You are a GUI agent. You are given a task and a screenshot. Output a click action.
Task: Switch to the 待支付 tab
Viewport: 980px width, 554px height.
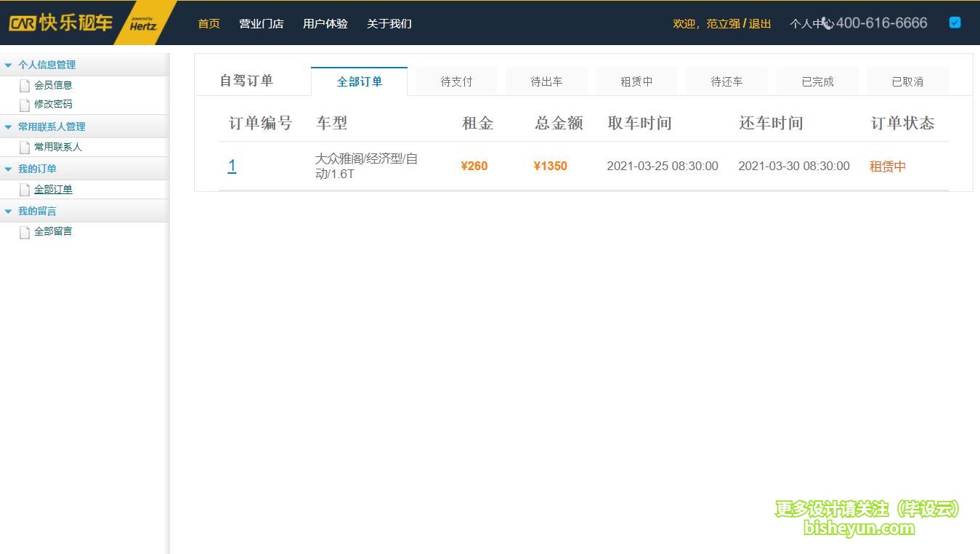(x=456, y=81)
